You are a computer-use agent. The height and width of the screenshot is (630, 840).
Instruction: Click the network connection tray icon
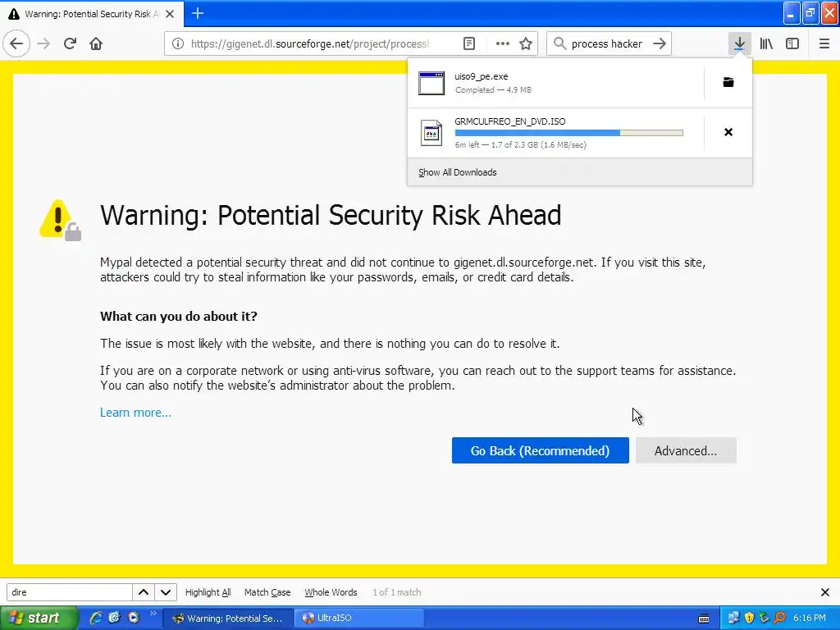pyautogui.click(x=734, y=618)
